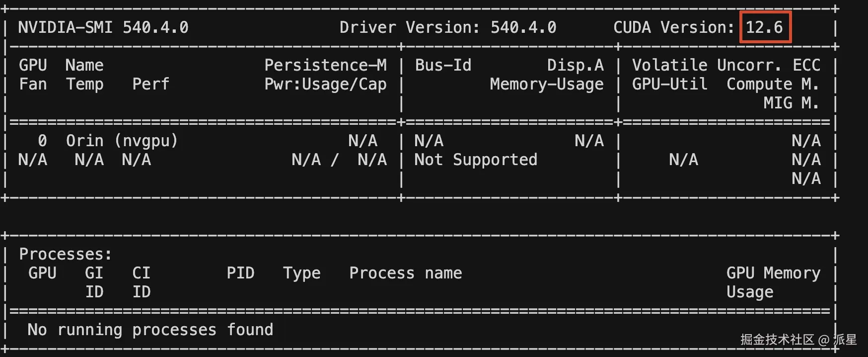Image resolution: width=868 pixels, height=357 pixels.
Task: Click the Persistence-M column header
Action: (325, 65)
